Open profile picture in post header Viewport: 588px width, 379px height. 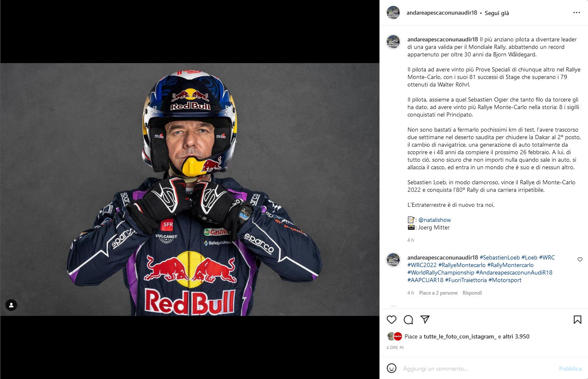(x=393, y=13)
